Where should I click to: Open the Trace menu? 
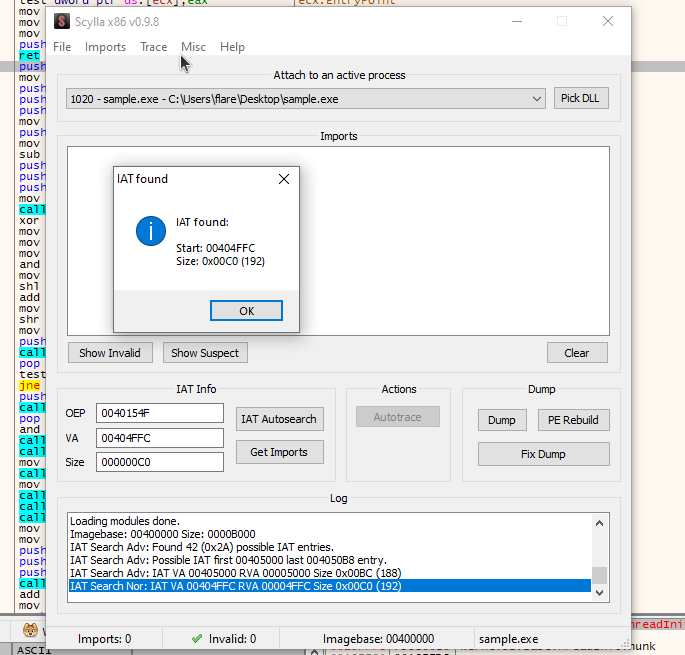click(154, 47)
